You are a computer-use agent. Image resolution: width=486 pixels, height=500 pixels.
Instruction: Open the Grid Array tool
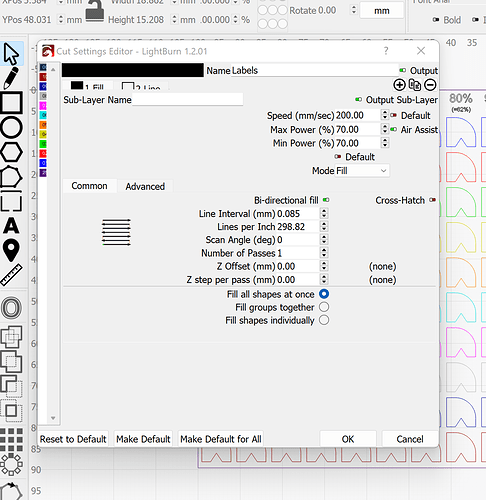12,440
